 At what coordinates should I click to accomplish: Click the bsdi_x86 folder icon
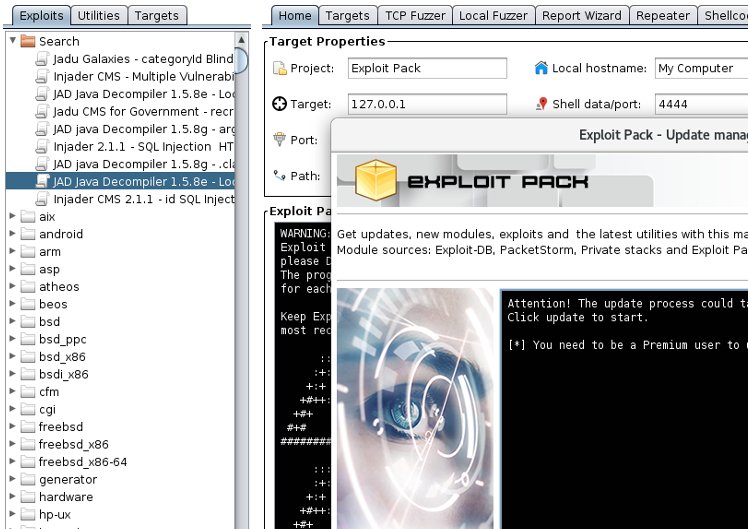(x=28, y=374)
